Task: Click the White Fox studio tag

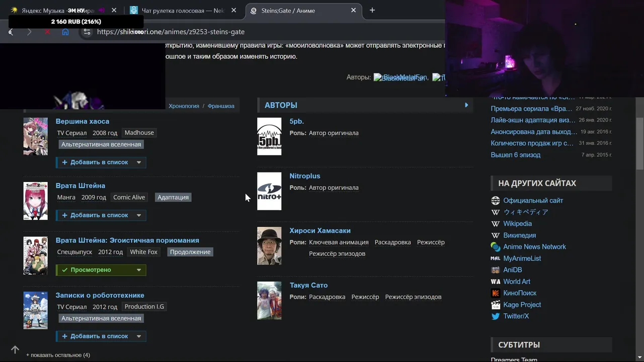Action: coord(144,252)
